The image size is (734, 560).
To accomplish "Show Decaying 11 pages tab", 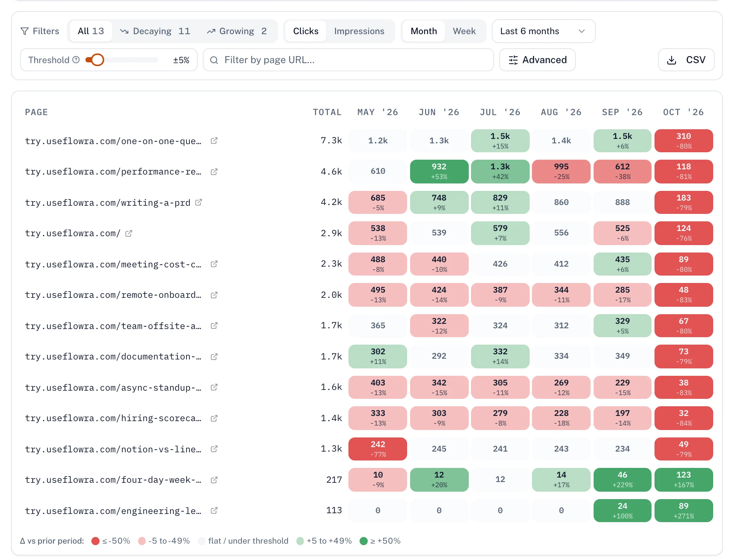I will [x=155, y=31].
